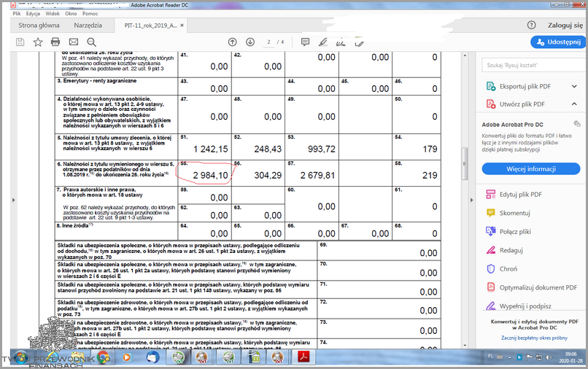Open the Widok menu
Viewport: 588px width, 369px height.
tap(53, 14)
